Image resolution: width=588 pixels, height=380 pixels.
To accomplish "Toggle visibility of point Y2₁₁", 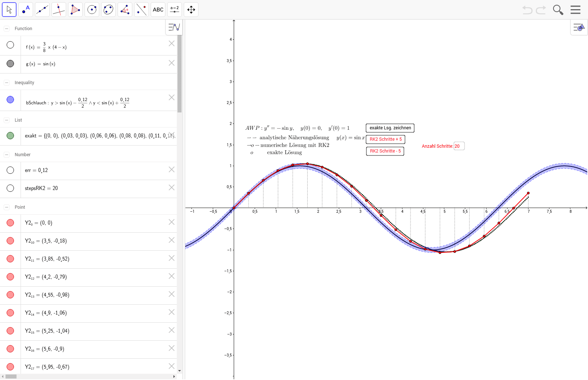I will [x=10, y=259].
